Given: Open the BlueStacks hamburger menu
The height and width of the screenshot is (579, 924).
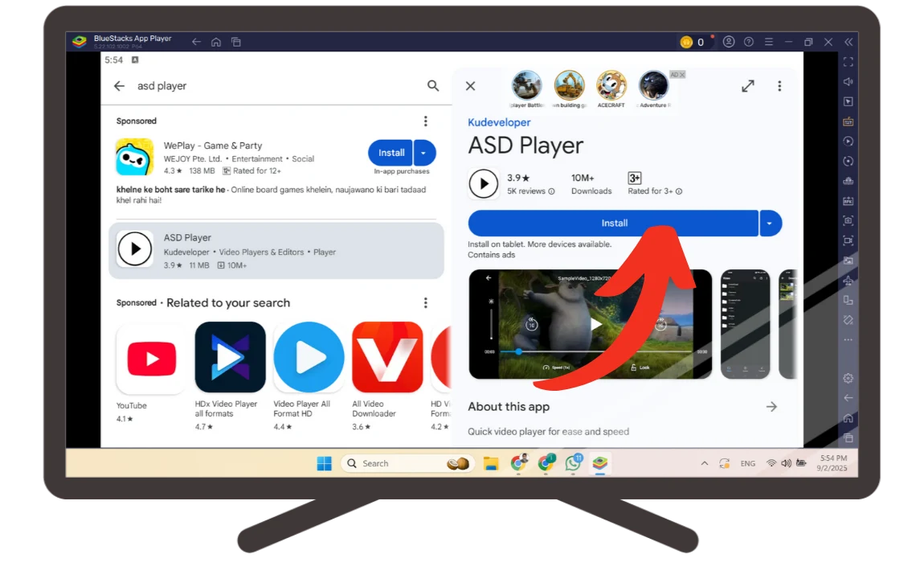Looking at the screenshot, I should click(769, 42).
